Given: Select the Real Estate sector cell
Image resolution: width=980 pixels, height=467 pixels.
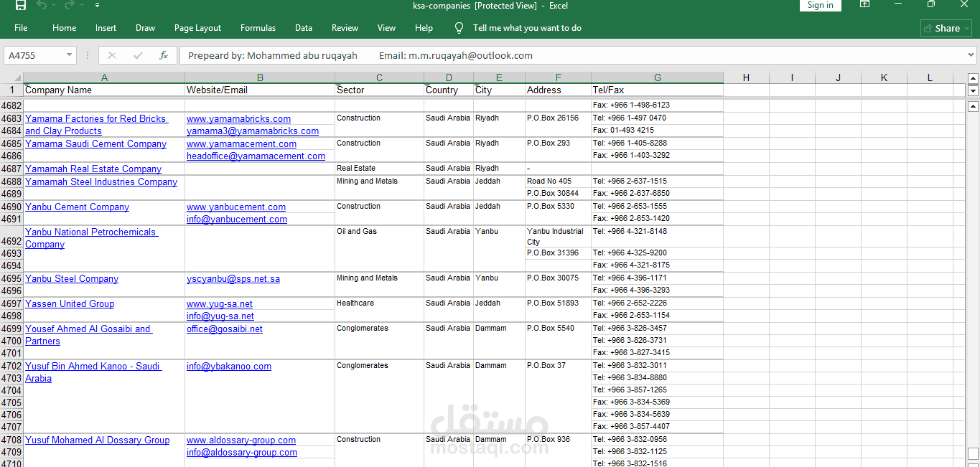Looking at the screenshot, I should 379,168.
